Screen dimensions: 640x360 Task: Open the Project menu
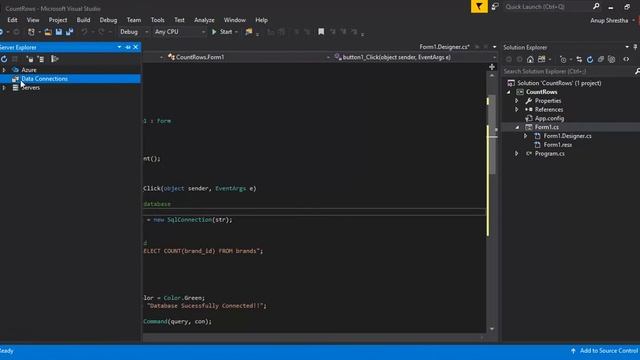tap(58, 20)
